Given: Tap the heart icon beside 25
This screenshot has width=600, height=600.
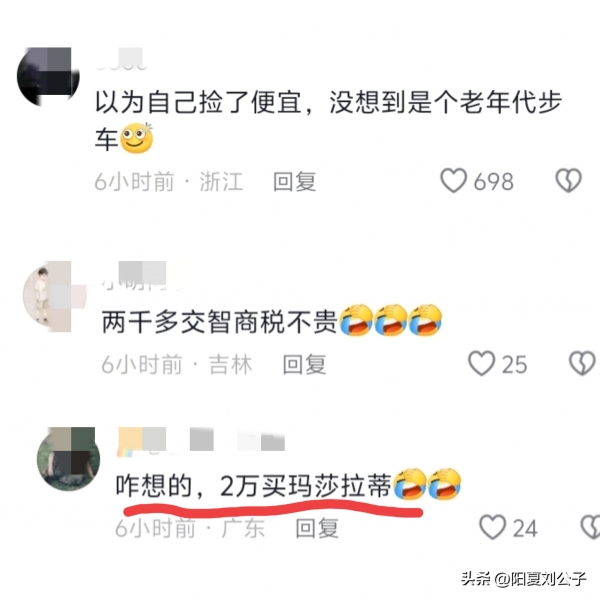Looking at the screenshot, I should (481, 363).
